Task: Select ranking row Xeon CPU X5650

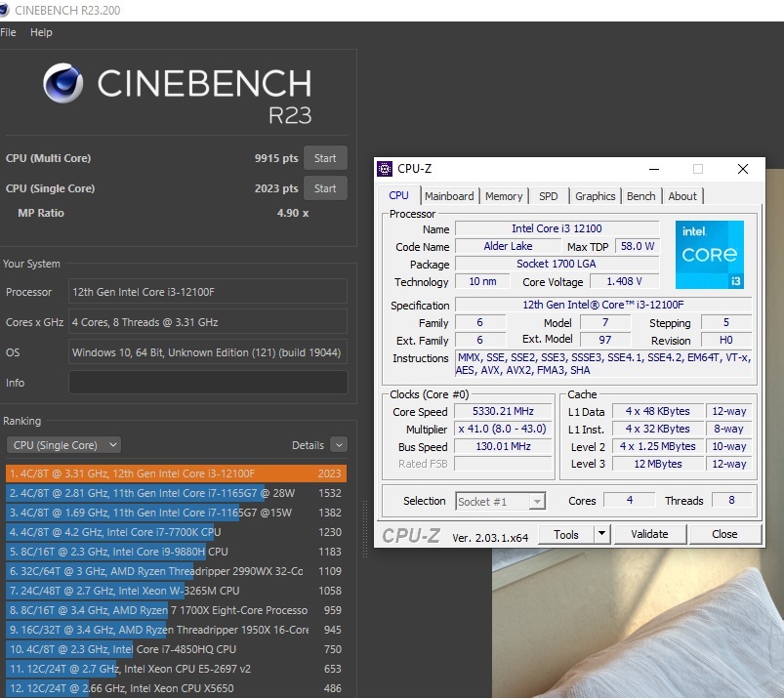Action: click(x=176, y=688)
